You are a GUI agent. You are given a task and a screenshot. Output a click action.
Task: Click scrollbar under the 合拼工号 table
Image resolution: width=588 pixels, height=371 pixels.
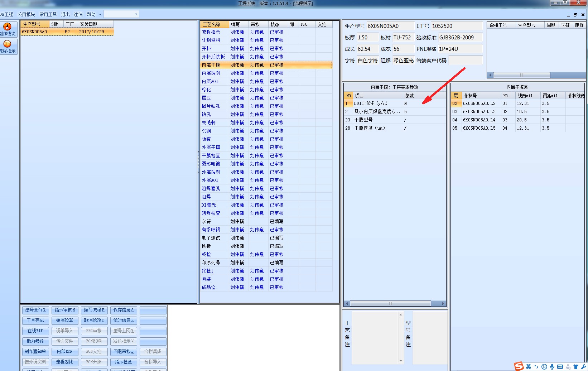click(521, 75)
